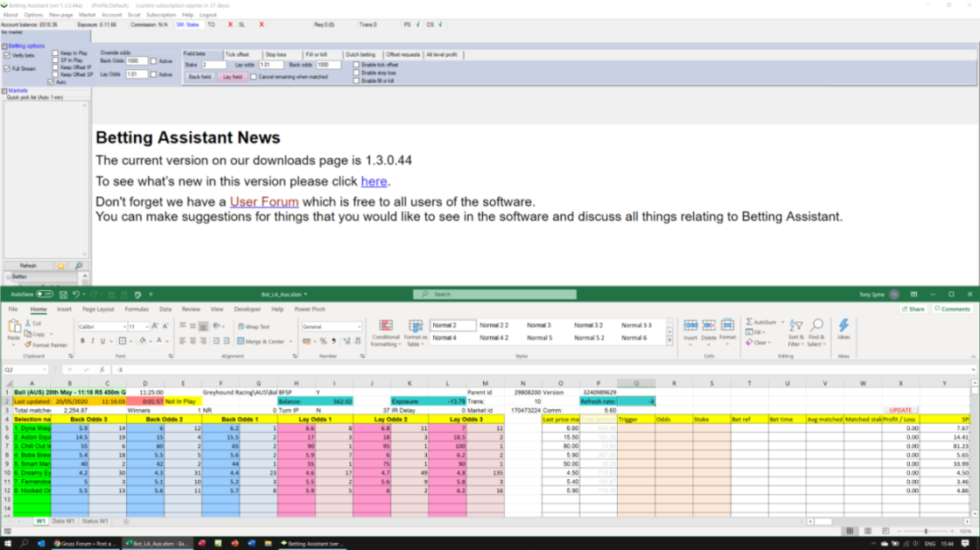
Task: Open Sort & Filter options
Action: pyautogui.click(x=795, y=332)
